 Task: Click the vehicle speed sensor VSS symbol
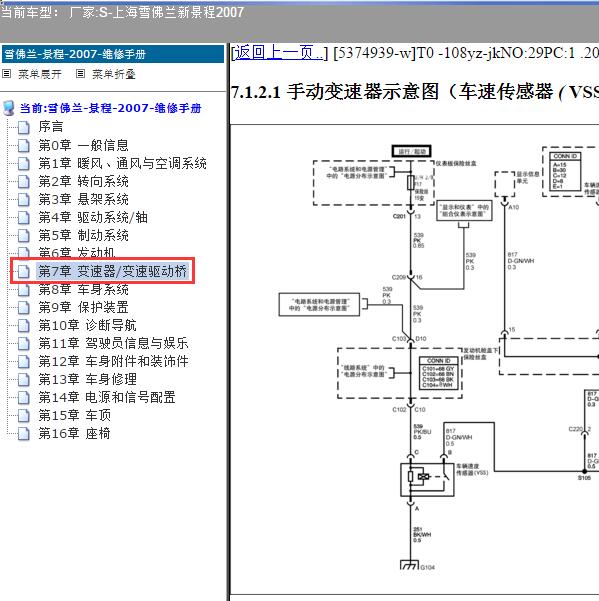(427, 480)
